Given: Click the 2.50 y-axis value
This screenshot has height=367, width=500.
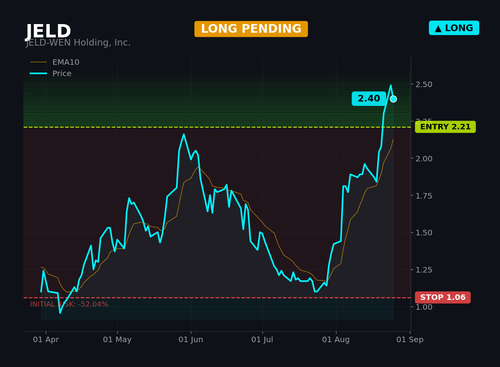Looking at the screenshot, I should point(424,85).
